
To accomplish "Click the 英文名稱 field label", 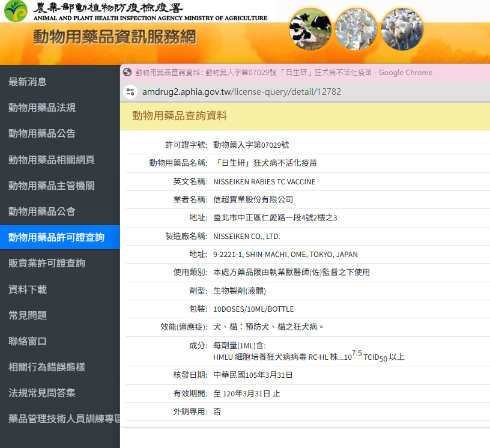I will [190, 181].
